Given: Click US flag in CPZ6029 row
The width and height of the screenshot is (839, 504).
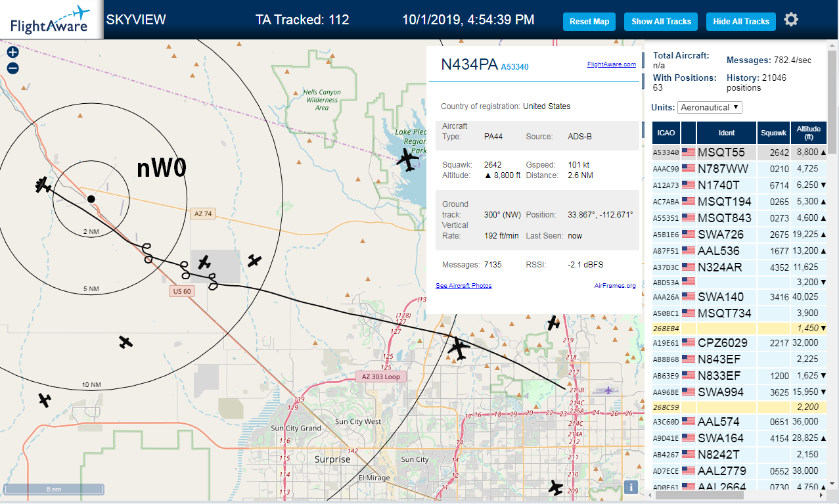Looking at the screenshot, I should click(689, 342).
